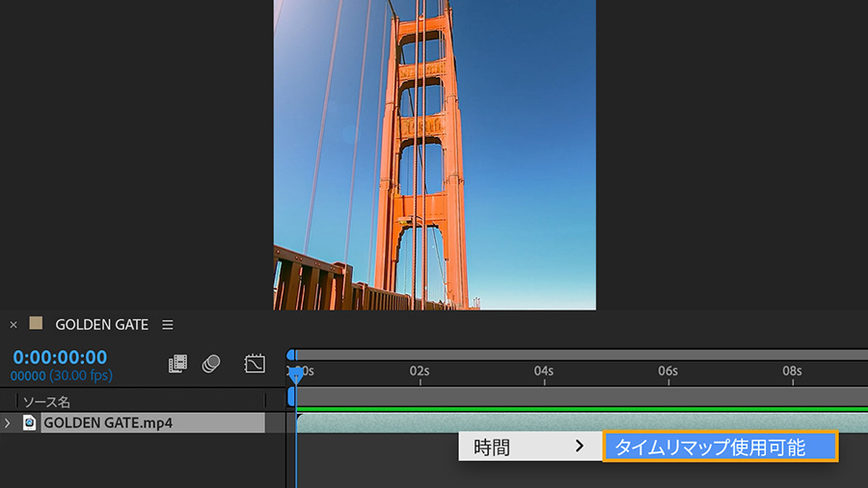The width and height of the screenshot is (868, 488).
Task: Open the 時間 submenu item
Action: pyautogui.click(x=529, y=447)
